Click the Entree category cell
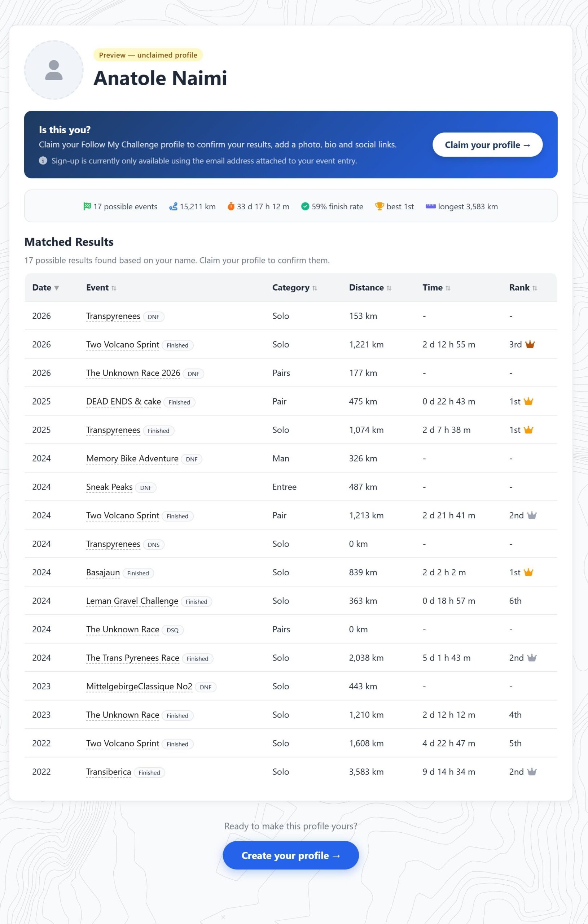Screen dimensions: 588x924 (x=284, y=487)
